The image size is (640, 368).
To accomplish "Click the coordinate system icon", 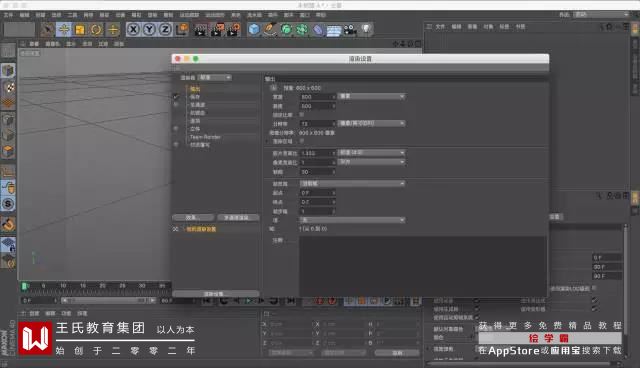I will (182, 29).
